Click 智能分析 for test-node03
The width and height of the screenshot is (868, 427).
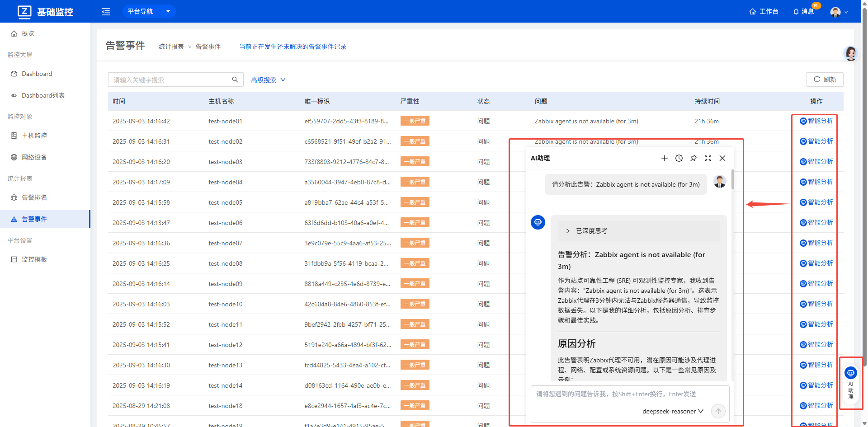816,162
